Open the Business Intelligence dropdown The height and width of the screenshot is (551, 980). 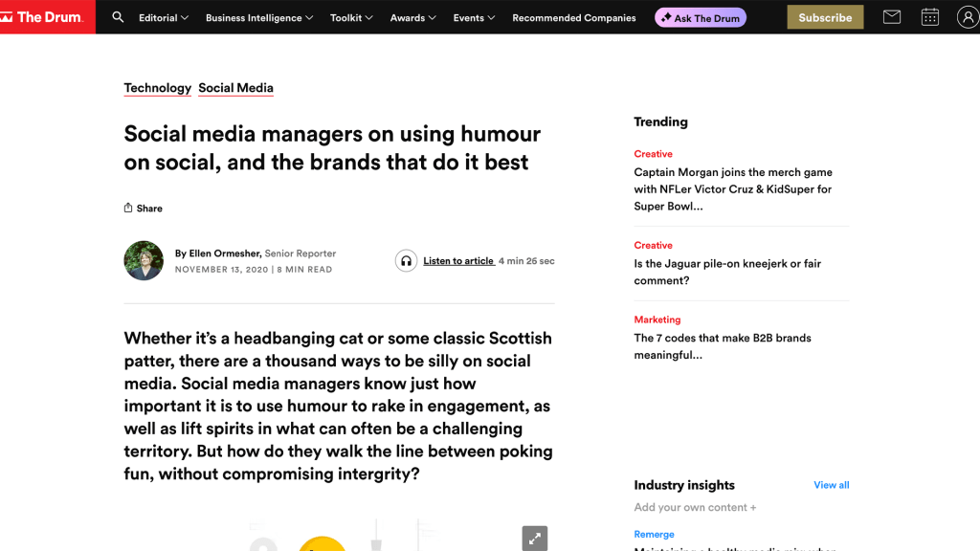click(258, 18)
